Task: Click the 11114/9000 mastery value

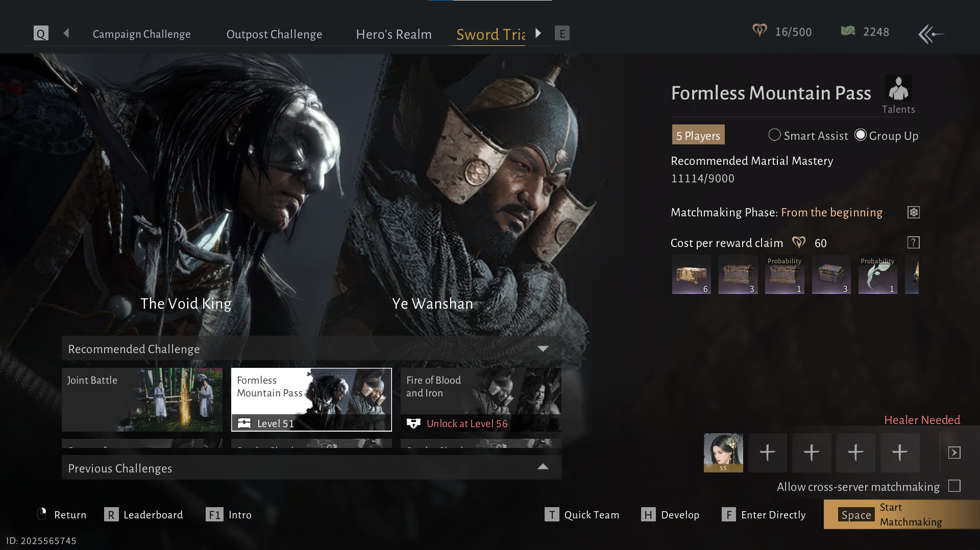Action: tap(702, 179)
